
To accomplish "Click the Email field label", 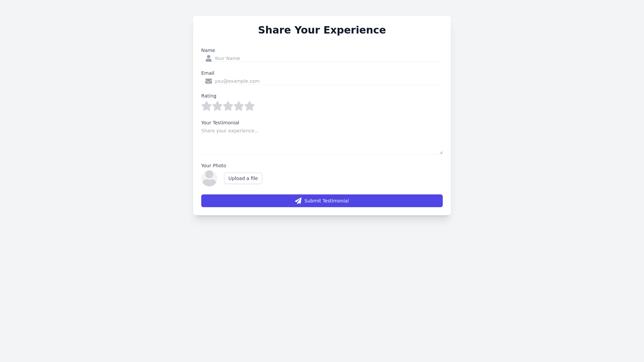I will click(x=208, y=73).
